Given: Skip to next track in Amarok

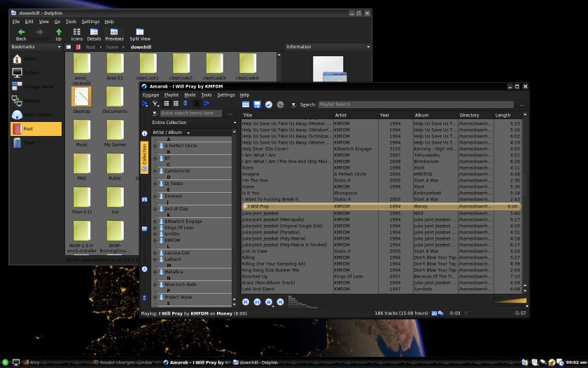Looking at the screenshot, I should tap(280, 302).
